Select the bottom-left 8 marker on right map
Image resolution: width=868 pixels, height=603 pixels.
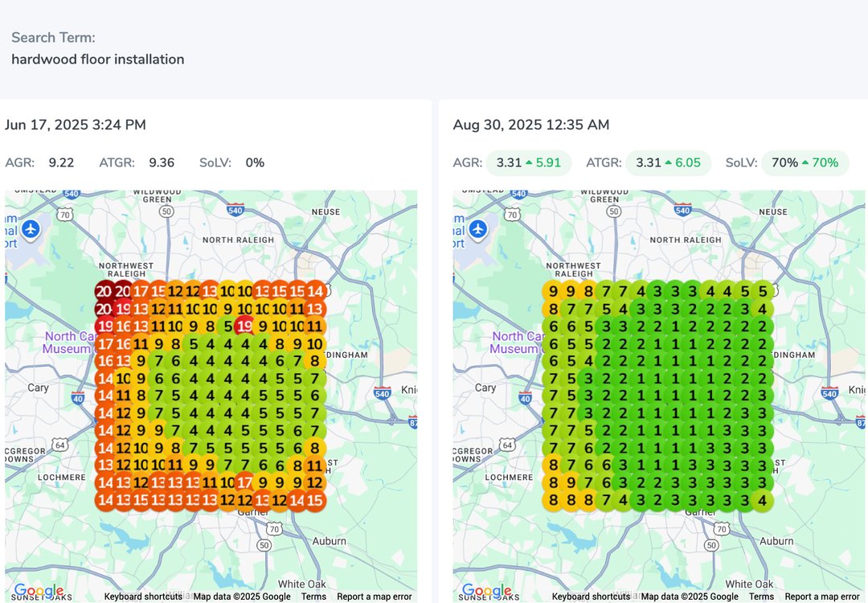552,499
